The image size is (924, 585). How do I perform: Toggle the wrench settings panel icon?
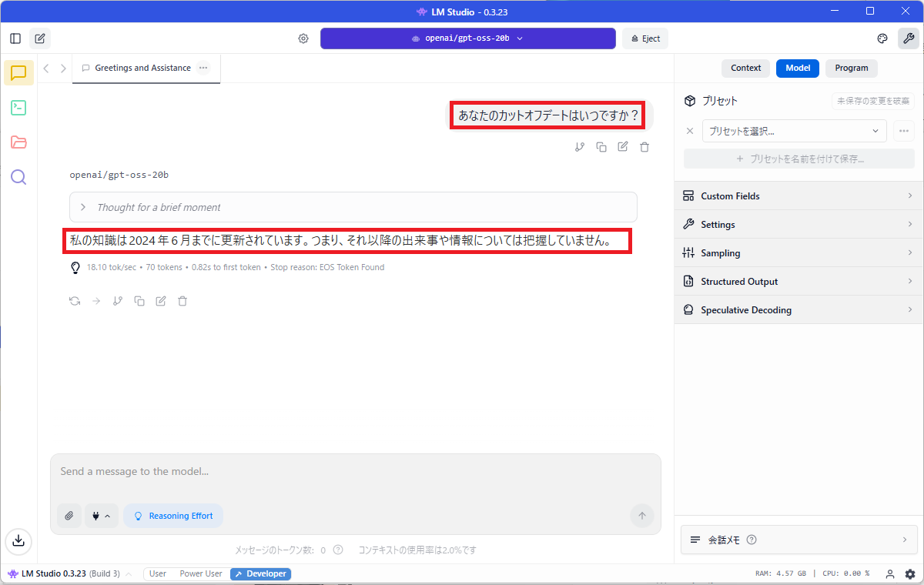click(909, 38)
